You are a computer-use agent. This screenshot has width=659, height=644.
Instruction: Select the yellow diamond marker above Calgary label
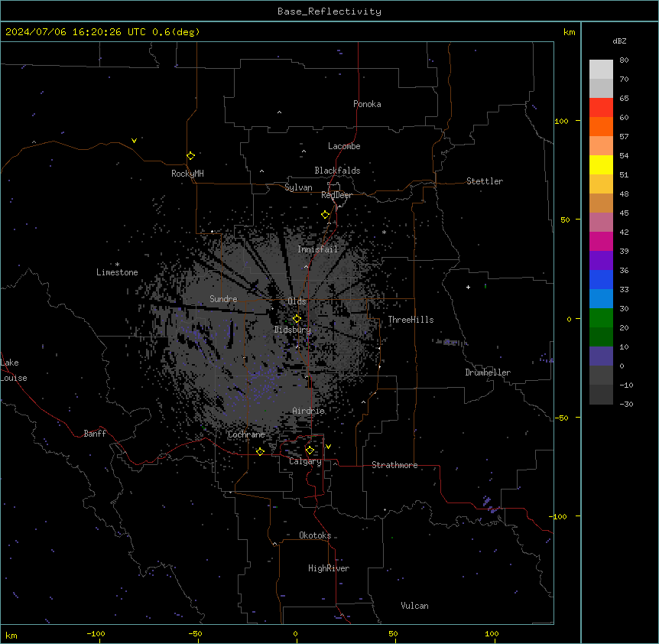(310, 450)
